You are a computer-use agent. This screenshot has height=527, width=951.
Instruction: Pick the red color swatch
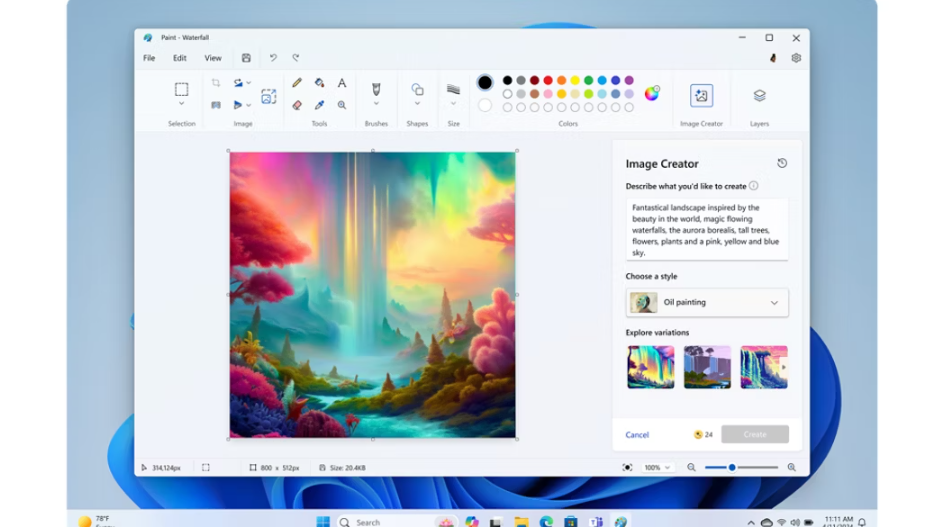[548, 81]
